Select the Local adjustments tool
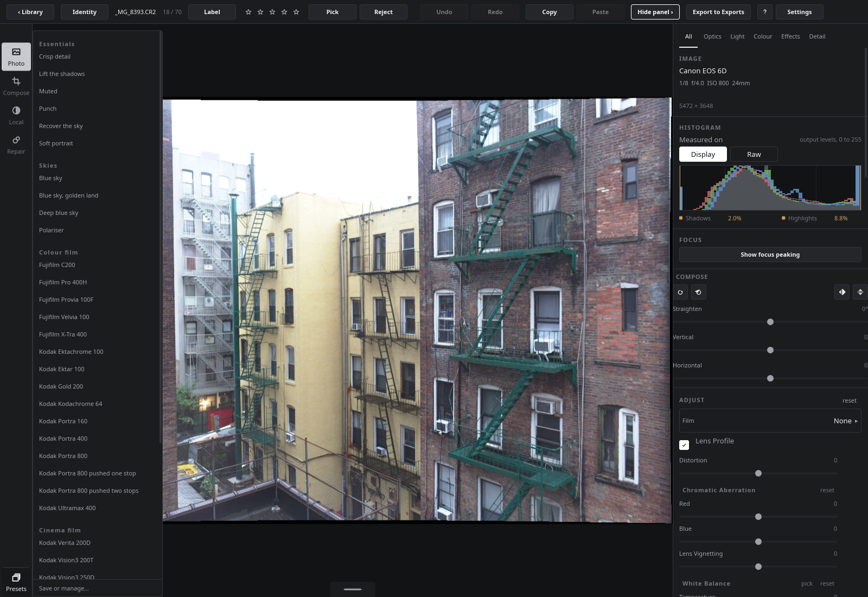Screen dimensions: 868x597 click(x=16, y=115)
